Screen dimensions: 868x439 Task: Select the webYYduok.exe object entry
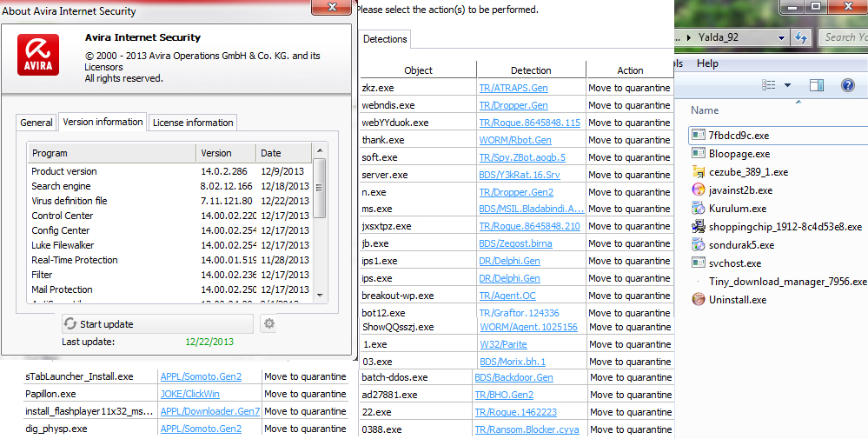[x=395, y=123]
